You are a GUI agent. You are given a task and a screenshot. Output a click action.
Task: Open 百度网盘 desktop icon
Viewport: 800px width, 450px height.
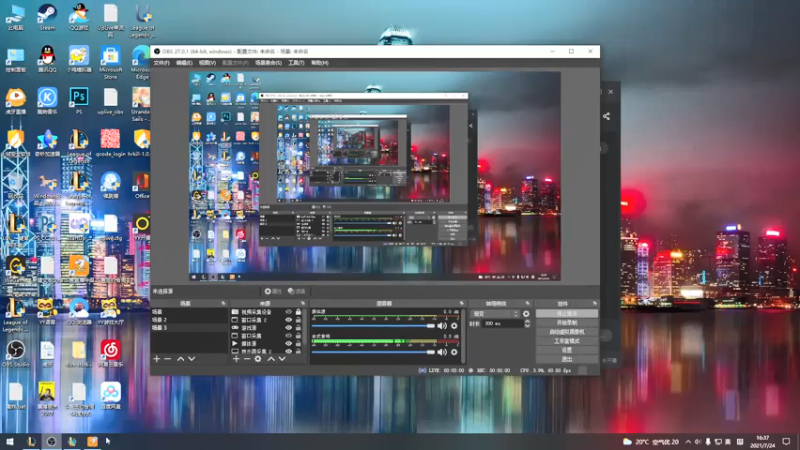tap(110, 396)
